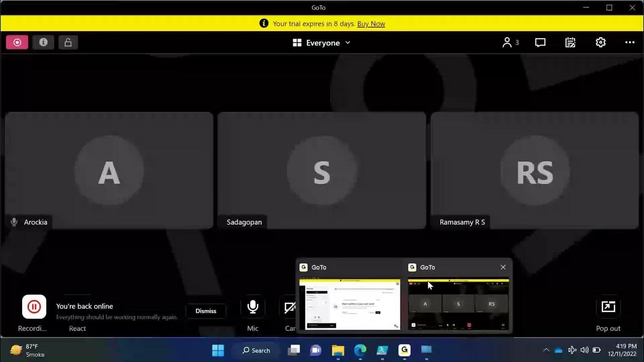644x362 pixels.
Task: Select Ramasamy R S participant tile
Action: [535, 170]
